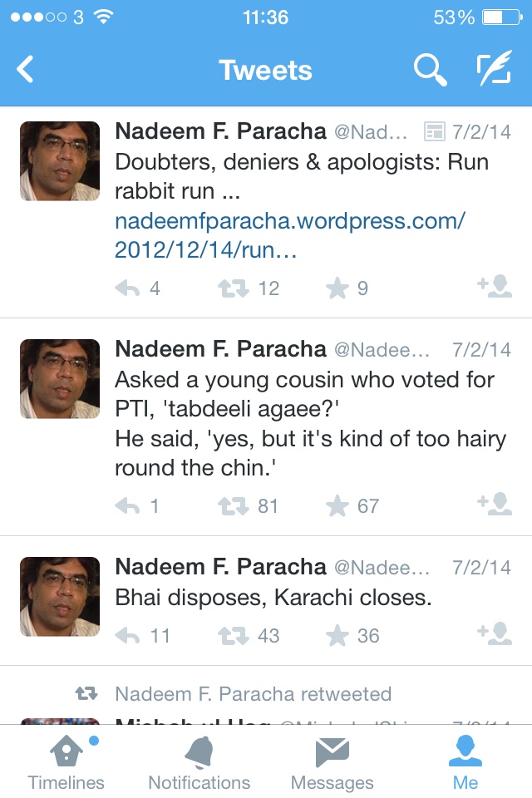
Task: Open the 'tabdeeli agaee' tweet text
Action: (x=311, y=423)
